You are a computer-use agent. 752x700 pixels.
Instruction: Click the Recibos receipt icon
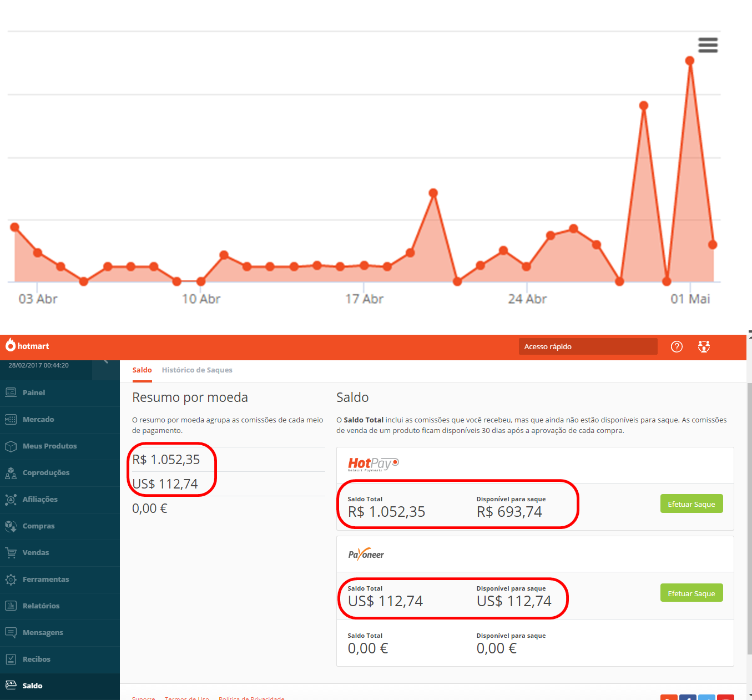pyautogui.click(x=11, y=659)
